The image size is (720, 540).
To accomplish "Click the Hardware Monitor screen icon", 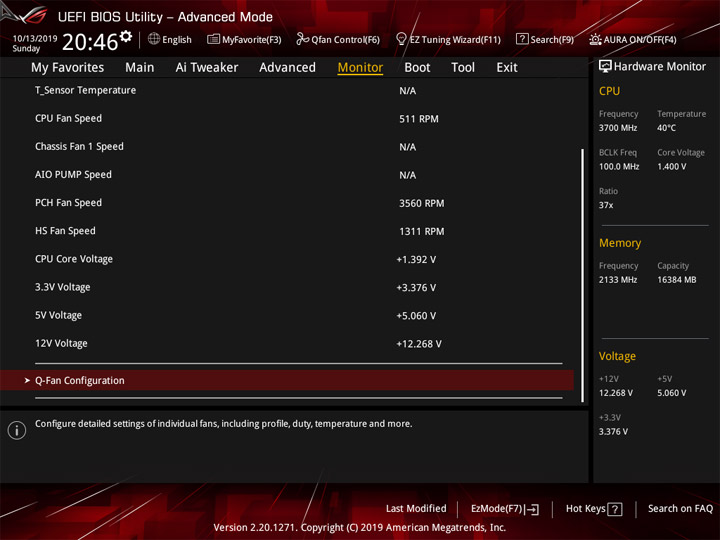I will pyautogui.click(x=605, y=67).
